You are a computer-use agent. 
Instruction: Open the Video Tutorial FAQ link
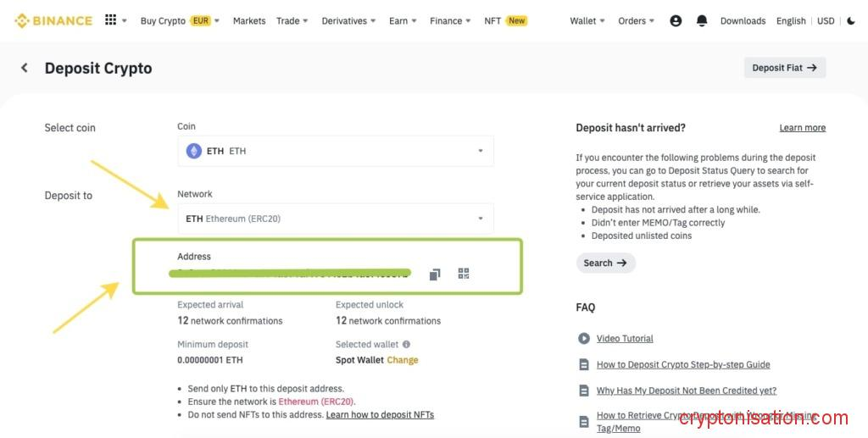pos(625,339)
